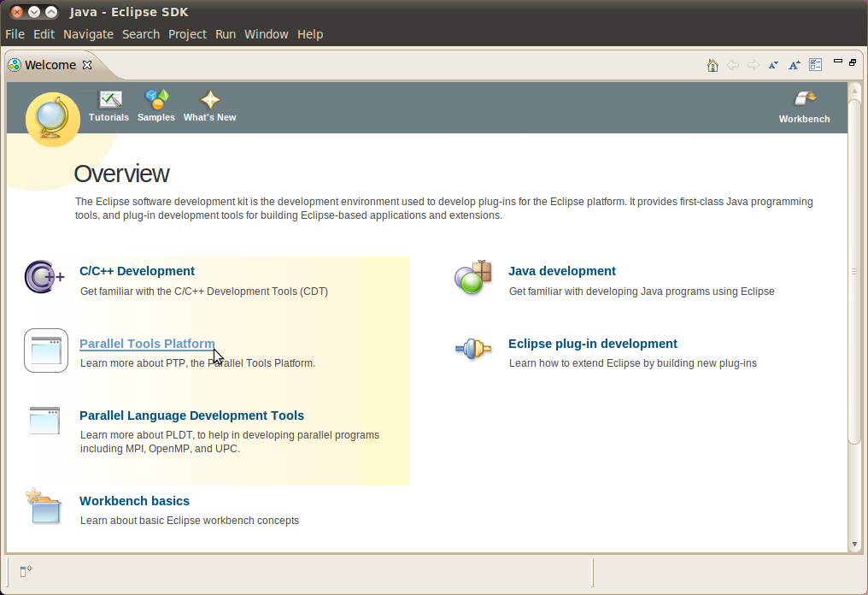Open the Tutorials page icon
This screenshot has height=595, width=868.
point(111,100)
